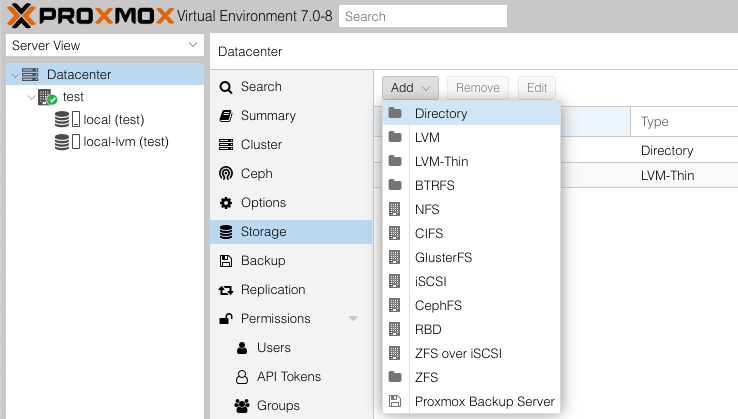Open the API Tokens panel
Image resolution: width=738 pixels, height=419 pixels.
pos(291,377)
